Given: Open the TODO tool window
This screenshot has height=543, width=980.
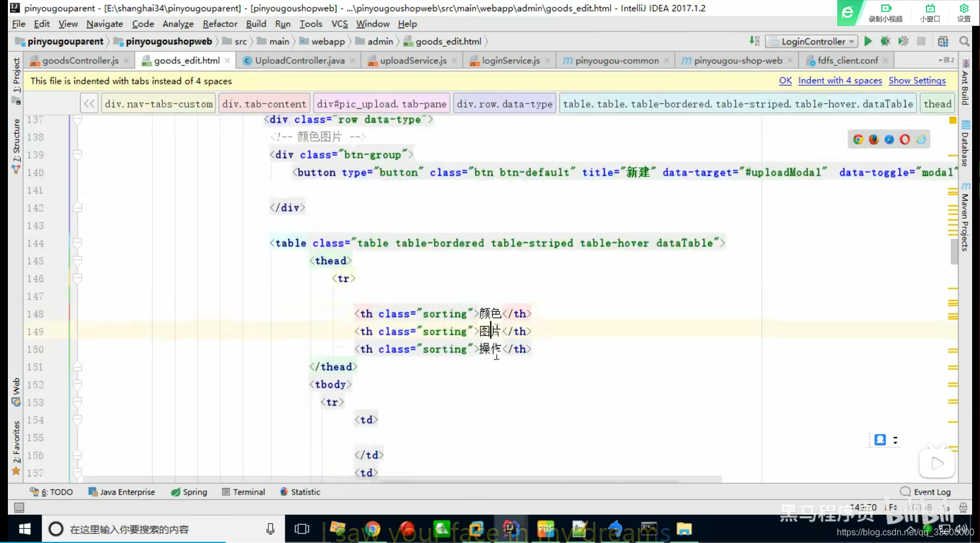Looking at the screenshot, I should click(51, 492).
